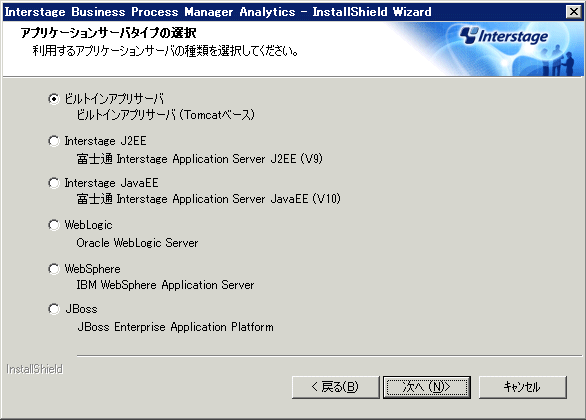Click the JBoss Enterprise Application Platform description
This screenshot has height=420, width=586.
[x=175, y=327]
